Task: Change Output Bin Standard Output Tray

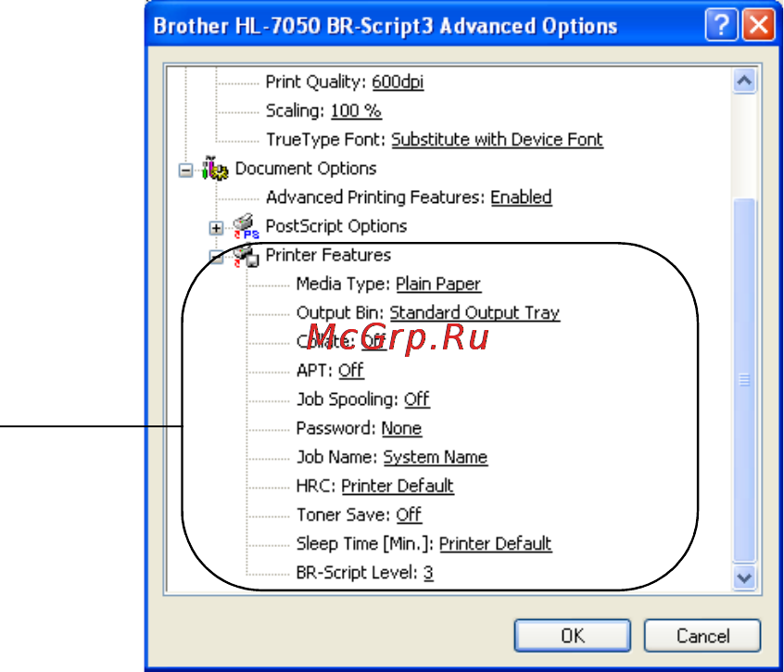Action: pyautogui.click(x=474, y=313)
